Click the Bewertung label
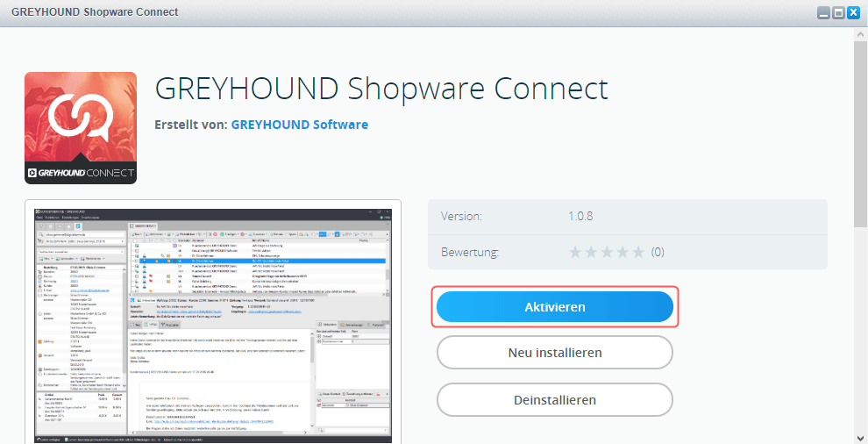The height and width of the screenshot is (444, 868). point(470,253)
